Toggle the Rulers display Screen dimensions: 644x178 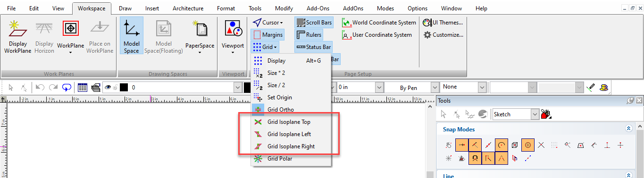coord(309,34)
